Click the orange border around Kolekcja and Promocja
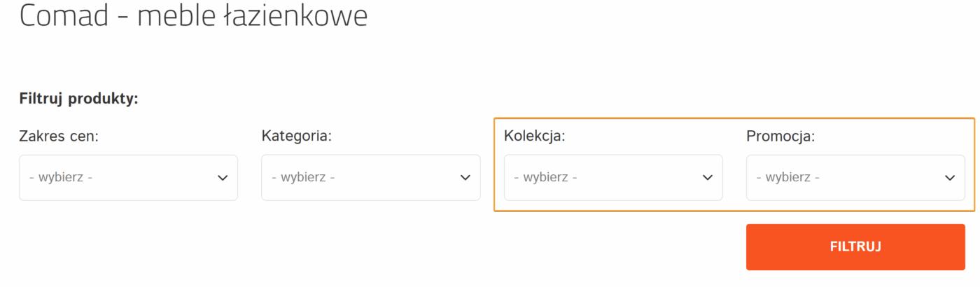Image resolution: width=980 pixels, height=287 pixels. pyautogui.click(x=734, y=118)
